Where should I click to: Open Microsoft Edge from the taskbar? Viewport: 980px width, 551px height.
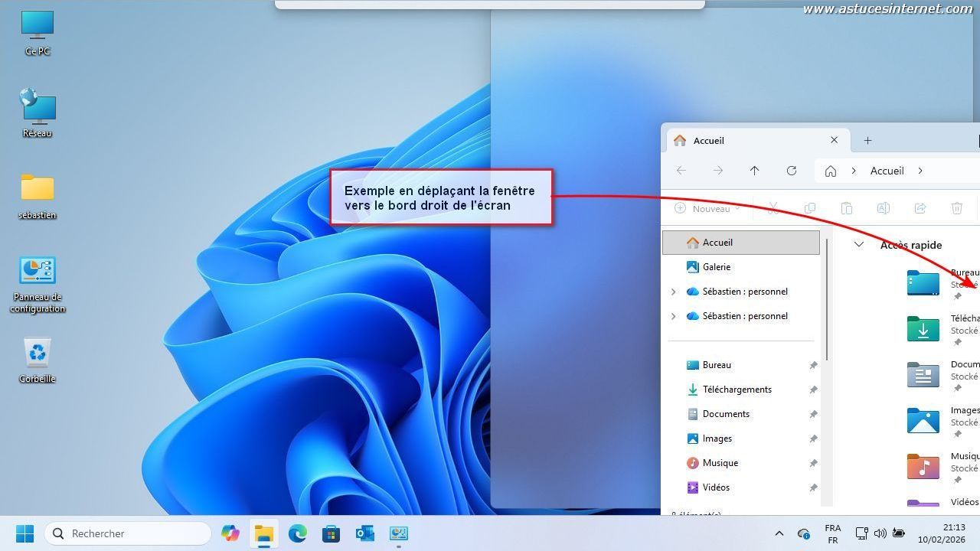[x=297, y=533]
